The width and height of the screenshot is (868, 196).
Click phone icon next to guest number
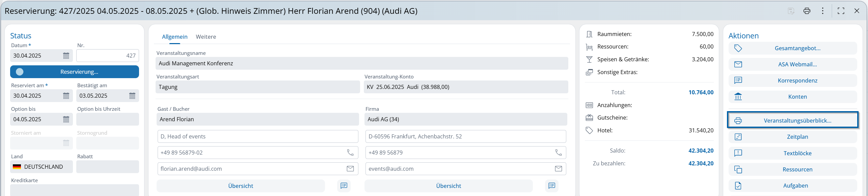(x=350, y=153)
